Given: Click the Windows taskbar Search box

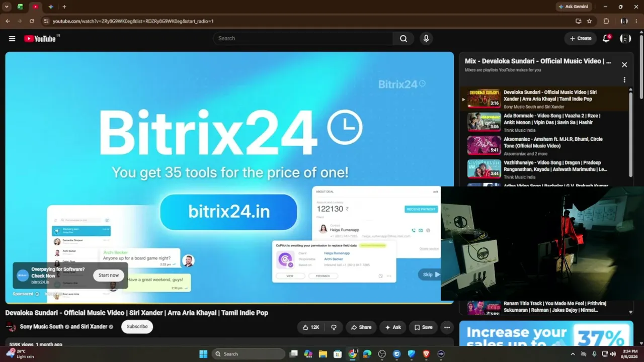Looking at the screenshot, I should tap(248, 354).
